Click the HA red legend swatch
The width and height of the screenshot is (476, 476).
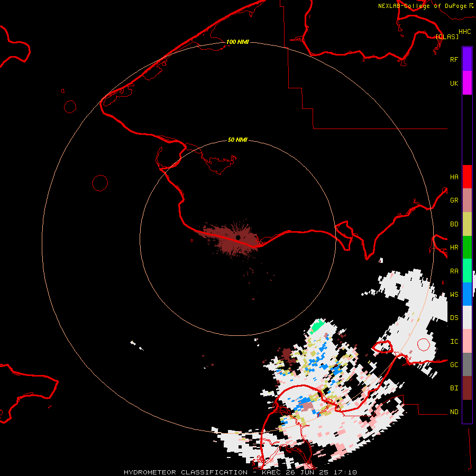pos(467,177)
